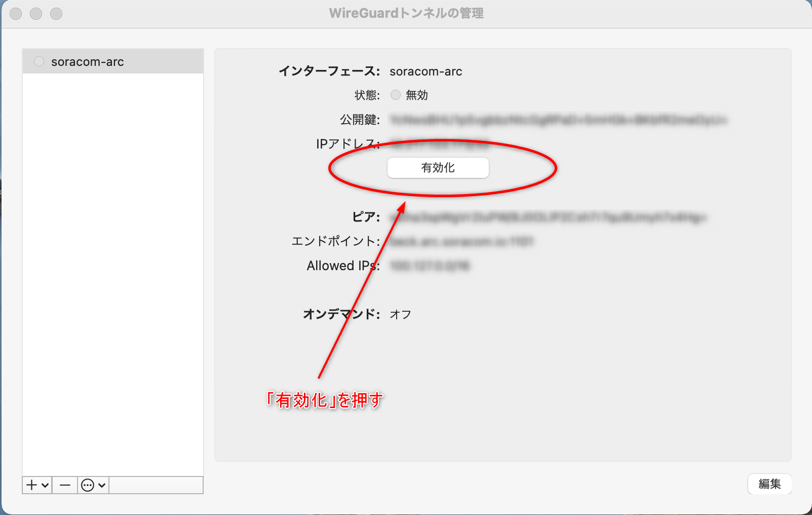Select the soracom-arc tunnel in the list
812x515 pixels.
113,62
